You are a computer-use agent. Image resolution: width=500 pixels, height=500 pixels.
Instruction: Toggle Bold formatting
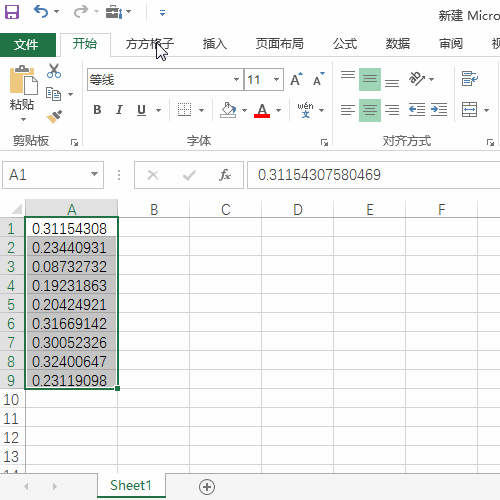click(x=97, y=110)
